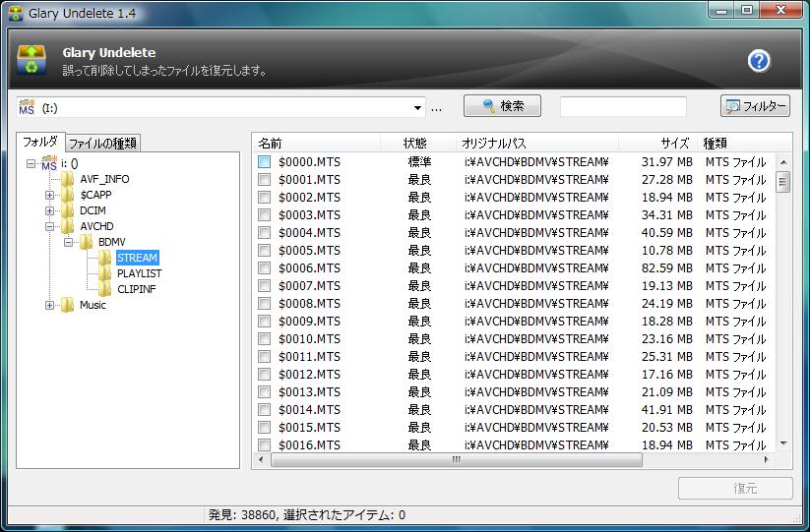
Task: Collapse the i: root drive node
Action: (31, 163)
